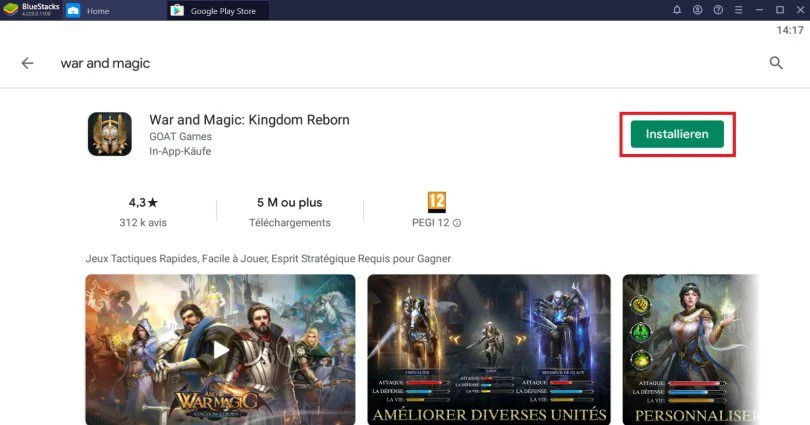Minimize the BlueStacks window
This screenshot has height=425, width=810.
point(759,10)
